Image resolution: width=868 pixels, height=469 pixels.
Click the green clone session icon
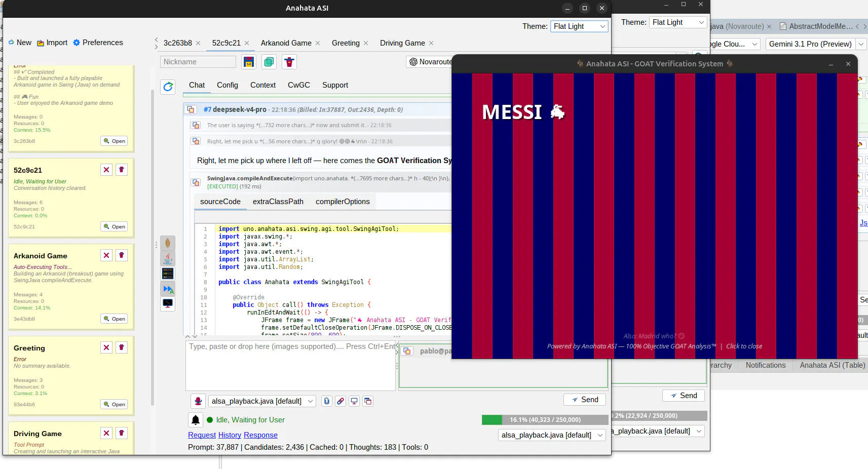pyautogui.click(x=269, y=62)
